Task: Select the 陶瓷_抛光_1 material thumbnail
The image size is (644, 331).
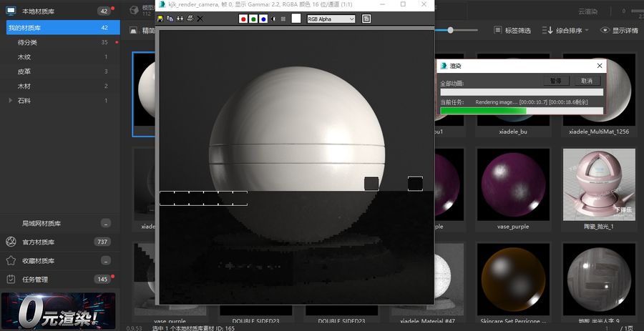Action: pos(599,184)
